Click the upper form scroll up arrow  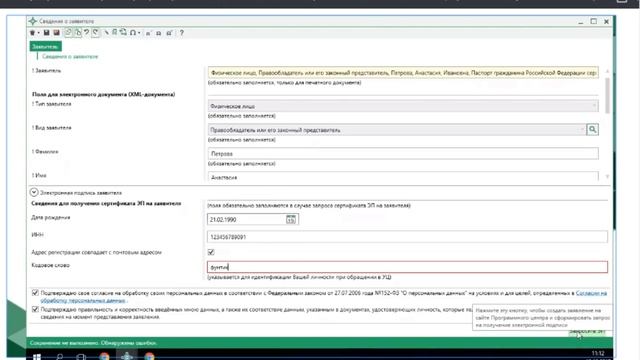pos(607,71)
